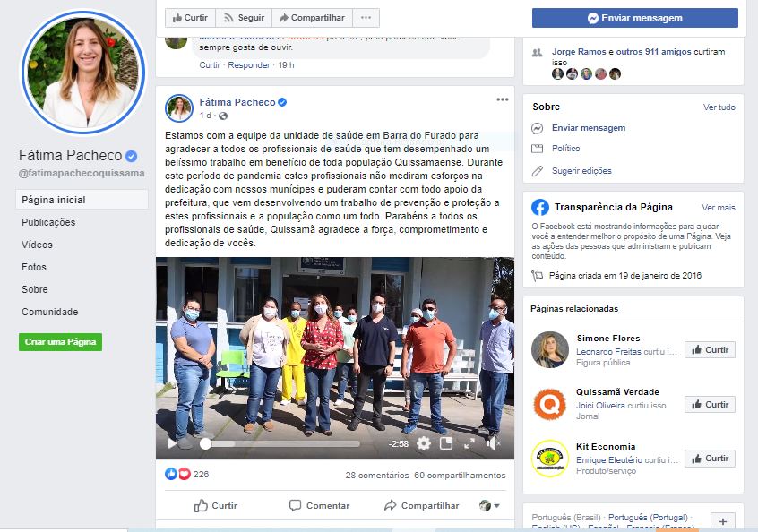Open the post's three-dot options menu
Image resolution: width=758 pixels, height=532 pixels.
(503, 99)
